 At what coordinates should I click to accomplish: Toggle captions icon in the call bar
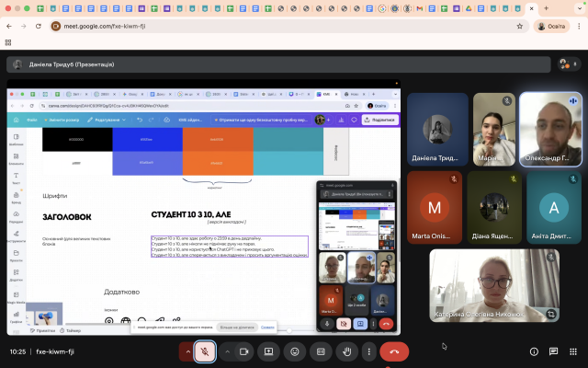pyautogui.click(x=321, y=351)
